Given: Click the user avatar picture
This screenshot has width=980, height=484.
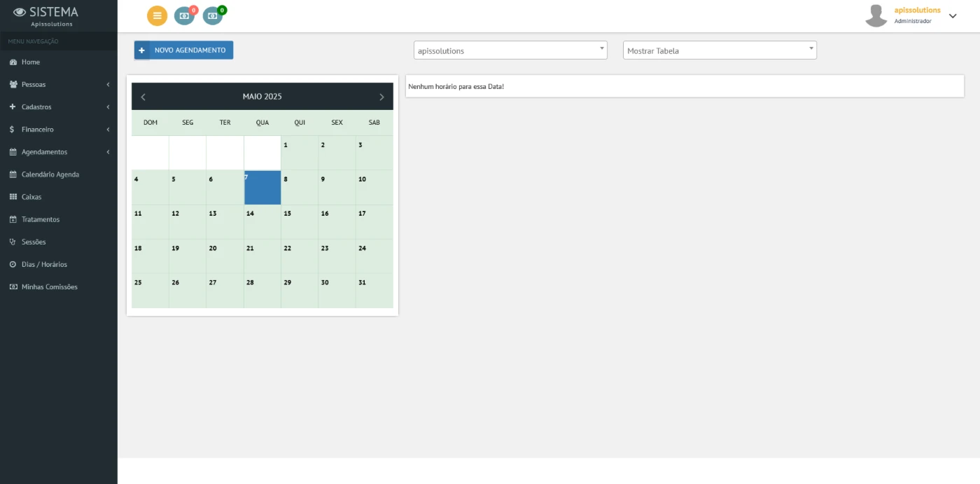Looking at the screenshot, I should (876, 15).
